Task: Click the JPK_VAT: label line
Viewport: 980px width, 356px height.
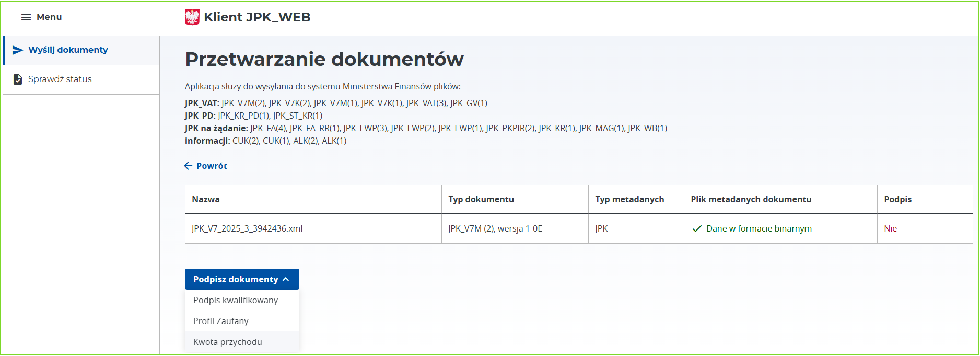Action: [x=336, y=103]
